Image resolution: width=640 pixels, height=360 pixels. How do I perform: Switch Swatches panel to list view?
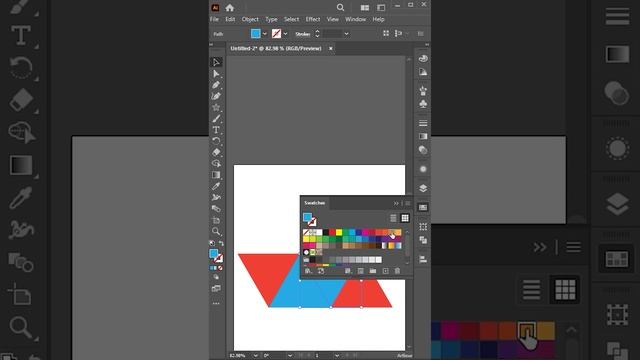(393, 218)
